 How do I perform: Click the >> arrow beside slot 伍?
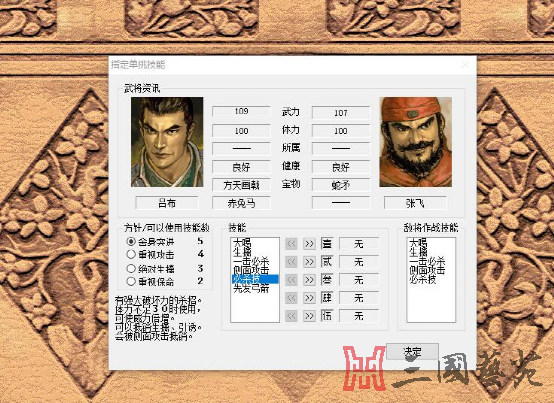[x=309, y=315]
